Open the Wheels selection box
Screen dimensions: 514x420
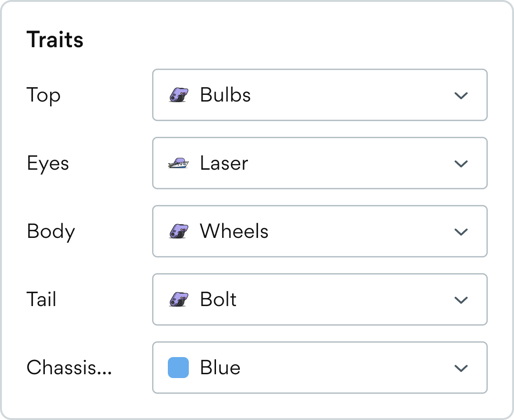(319, 232)
